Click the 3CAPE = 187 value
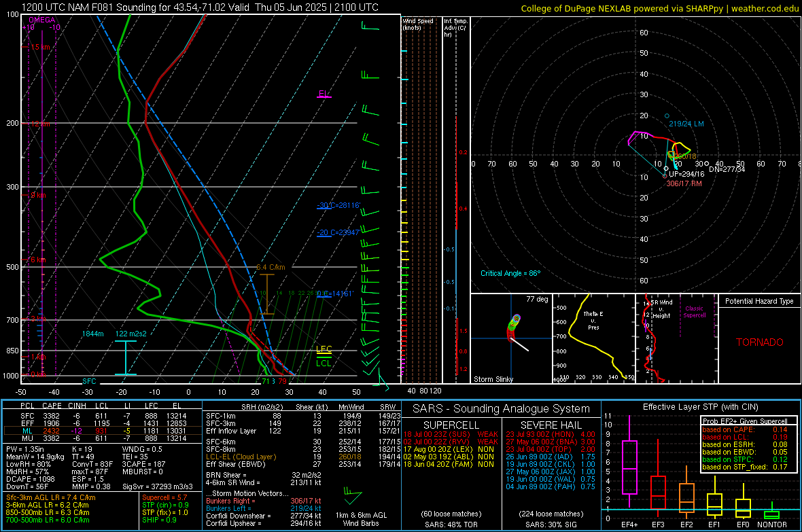This screenshot has width=802, height=532. [143, 465]
